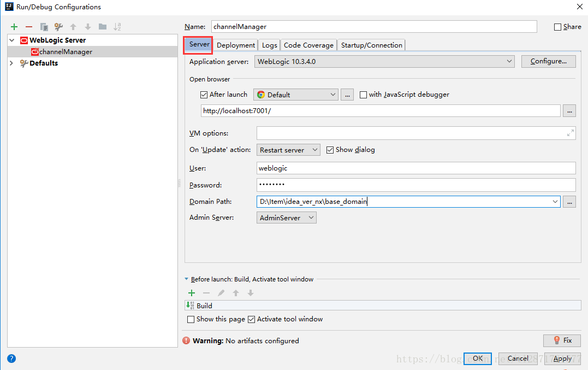Image resolution: width=588 pixels, height=370 pixels.
Task: Click the Fix button
Action: tap(562, 340)
